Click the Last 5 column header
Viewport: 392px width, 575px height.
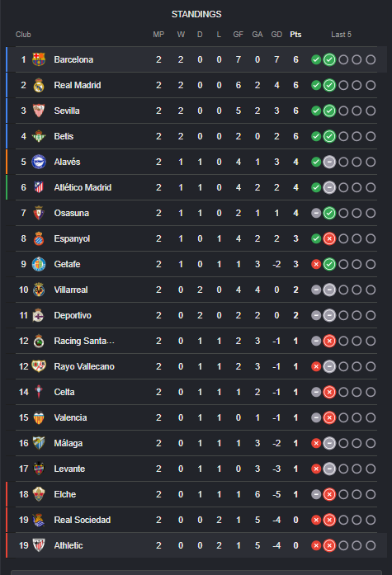(x=341, y=35)
